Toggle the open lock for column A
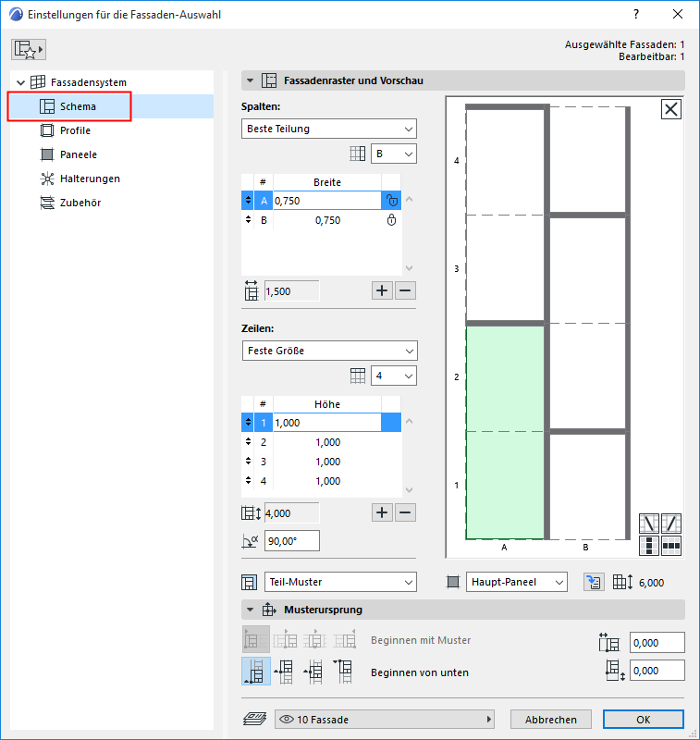Screen dimensions: 700x740 tap(391, 201)
